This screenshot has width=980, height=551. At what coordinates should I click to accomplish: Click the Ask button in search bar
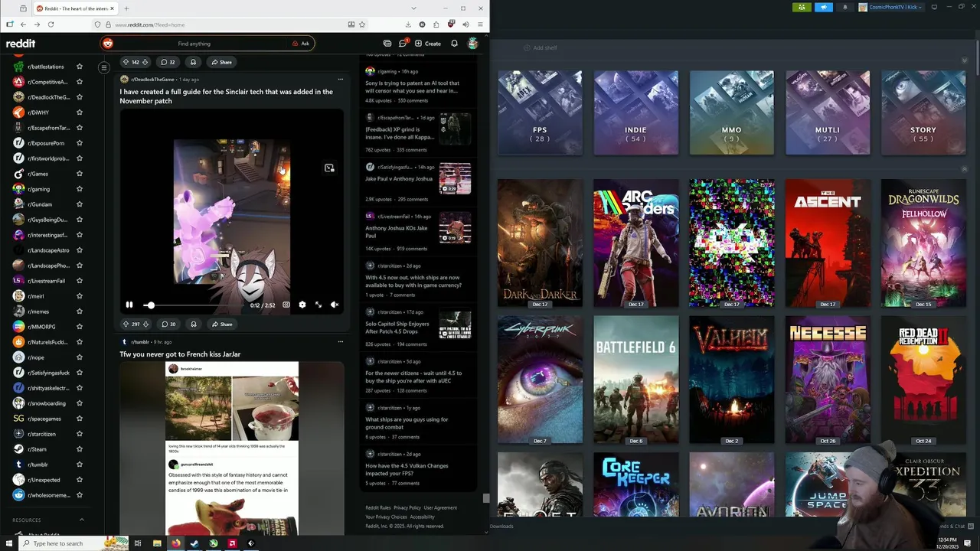tap(301, 44)
